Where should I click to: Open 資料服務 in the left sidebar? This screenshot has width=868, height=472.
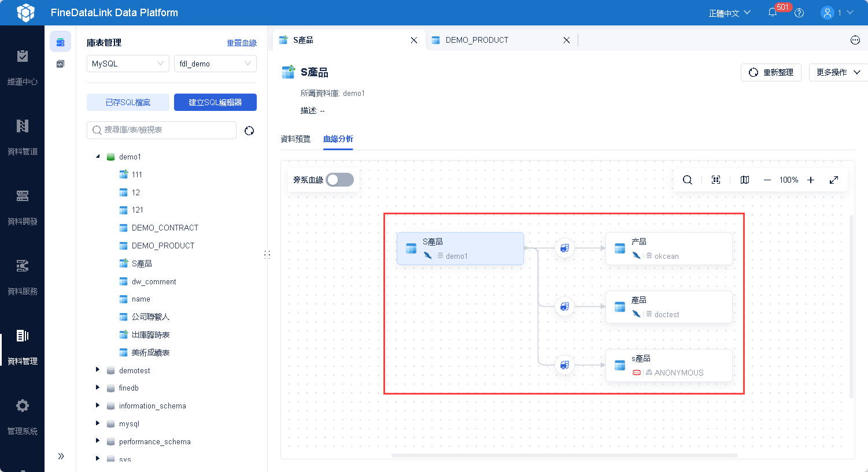click(x=23, y=277)
